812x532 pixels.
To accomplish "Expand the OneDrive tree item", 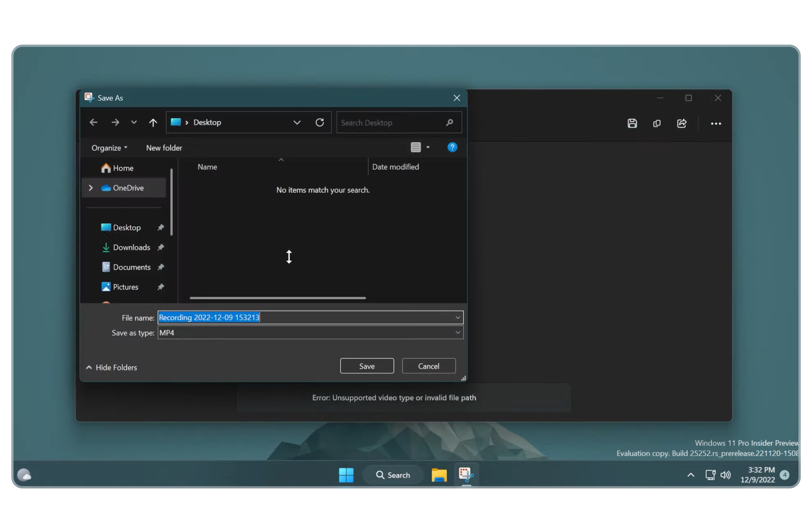I will pyautogui.click(x=91, y=188).
